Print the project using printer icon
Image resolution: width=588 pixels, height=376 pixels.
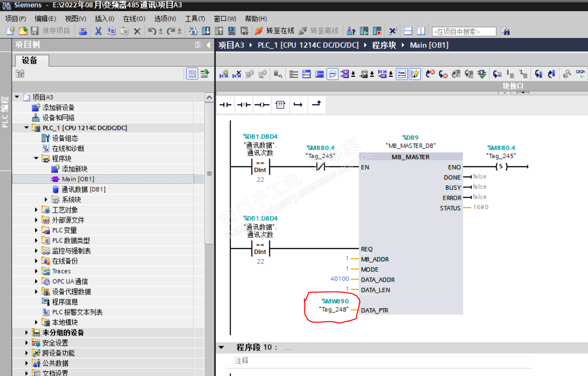83,31
